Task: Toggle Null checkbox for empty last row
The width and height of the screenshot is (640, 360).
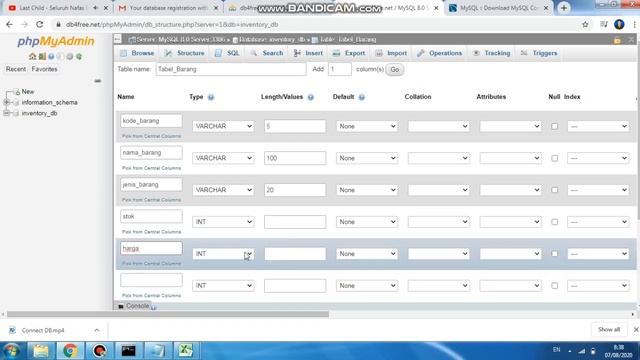Action: (x=554, y=285)
